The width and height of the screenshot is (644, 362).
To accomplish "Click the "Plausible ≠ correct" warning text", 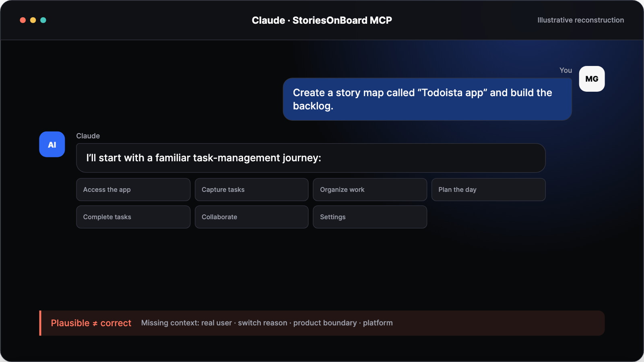I will [x=91, y=323].
